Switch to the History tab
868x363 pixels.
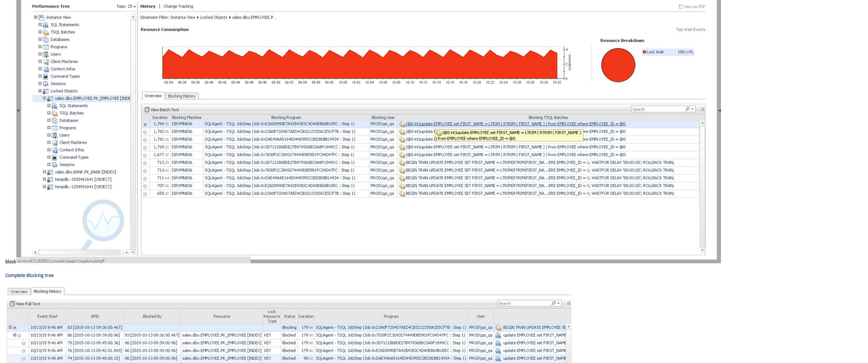[148, 6]
